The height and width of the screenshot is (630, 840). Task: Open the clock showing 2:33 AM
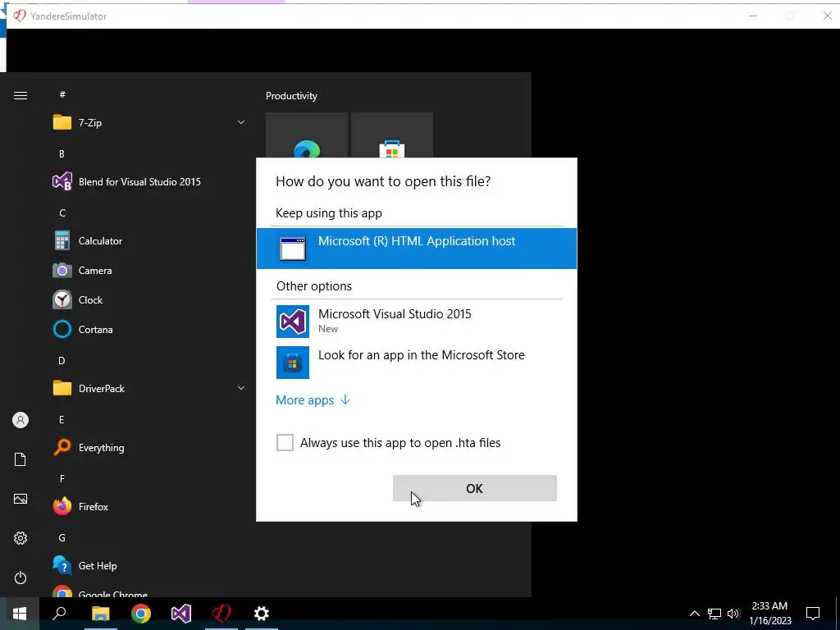(x=769, y=614)
